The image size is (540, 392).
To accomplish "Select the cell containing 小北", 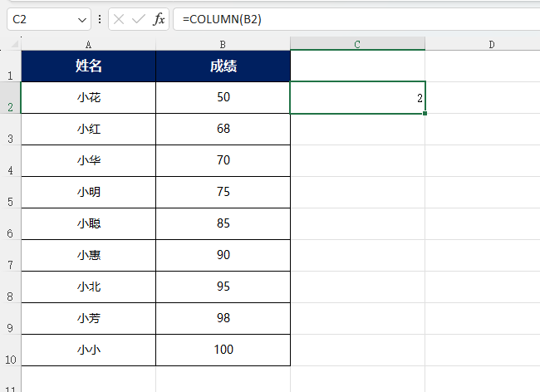I will tap(89, 287).
